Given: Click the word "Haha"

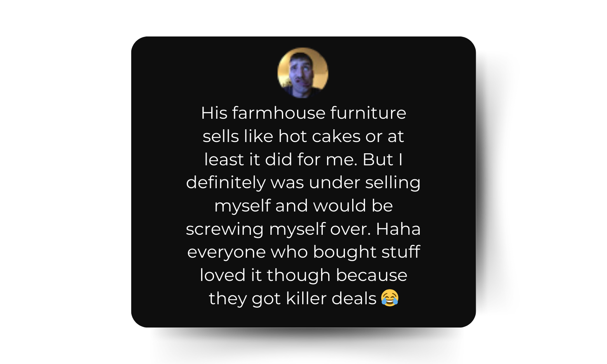Looking at the screenshot, I should pos(398,229).
